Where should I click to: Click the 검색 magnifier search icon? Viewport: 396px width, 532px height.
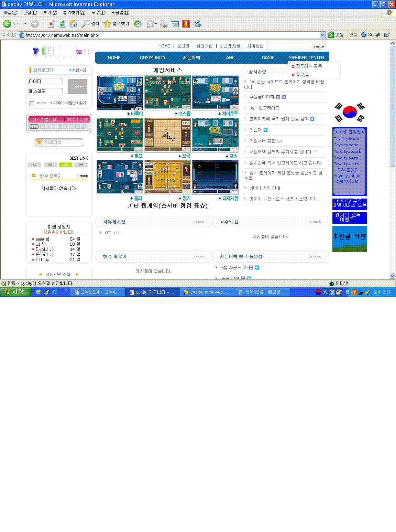click(85, 24)
